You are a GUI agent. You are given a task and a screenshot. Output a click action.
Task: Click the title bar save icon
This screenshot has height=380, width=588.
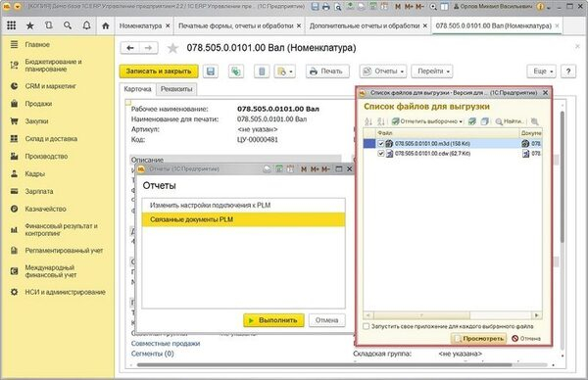pos(316,7)
